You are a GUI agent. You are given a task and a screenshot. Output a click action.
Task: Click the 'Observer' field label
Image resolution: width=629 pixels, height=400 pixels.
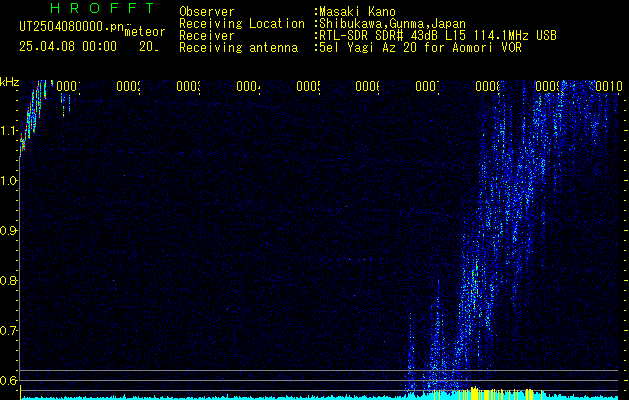coord(207,11)
